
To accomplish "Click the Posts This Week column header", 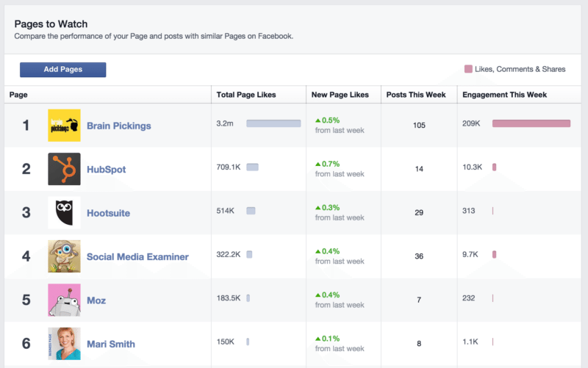I will (416, 95).
